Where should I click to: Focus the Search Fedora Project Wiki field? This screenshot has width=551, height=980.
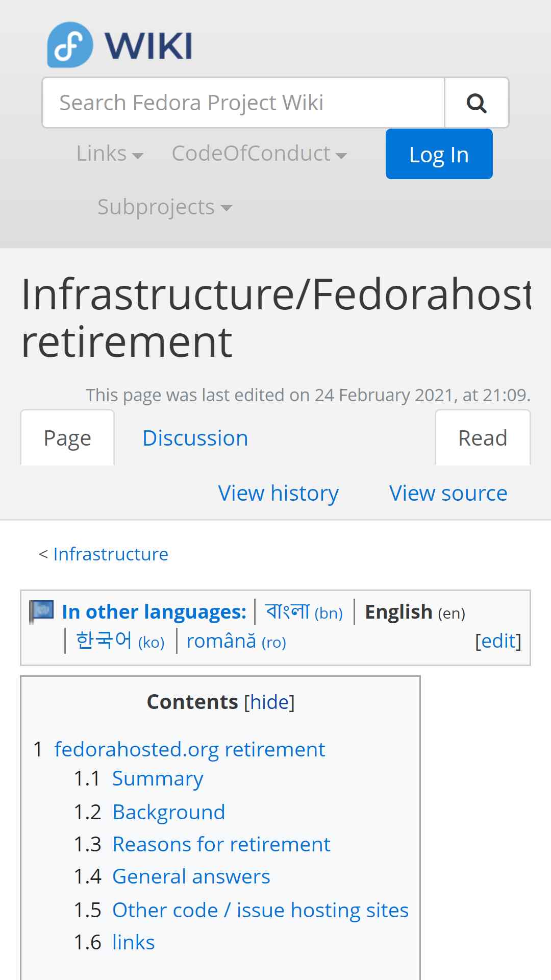pyautogui.click(x=243, y=103)
